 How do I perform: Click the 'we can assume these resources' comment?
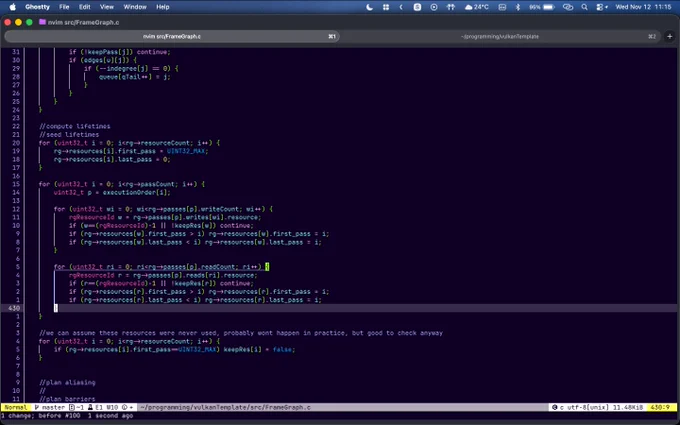(x=241, y=333)
